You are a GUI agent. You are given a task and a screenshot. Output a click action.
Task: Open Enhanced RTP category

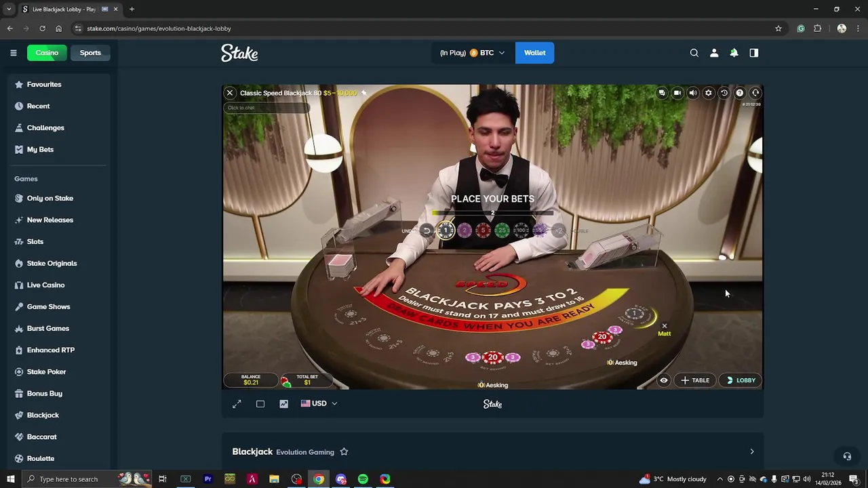pyautogui.click(x=60, y=350)
